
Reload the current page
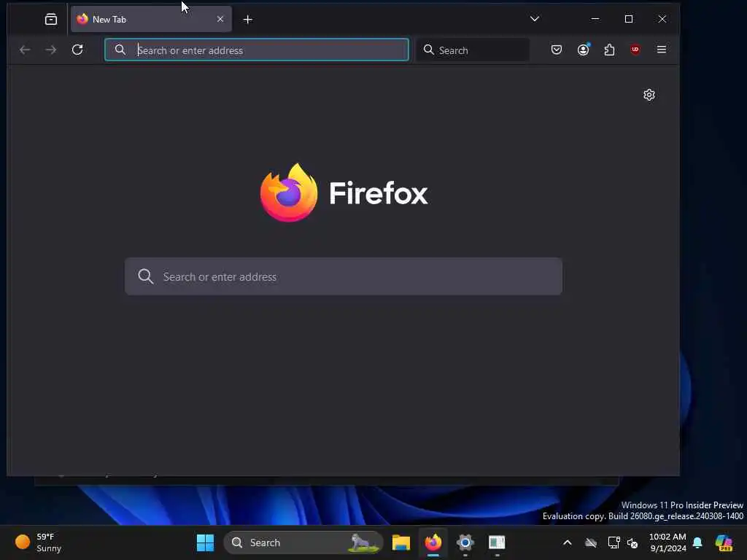pyautogui.click(x=77, y=50)
